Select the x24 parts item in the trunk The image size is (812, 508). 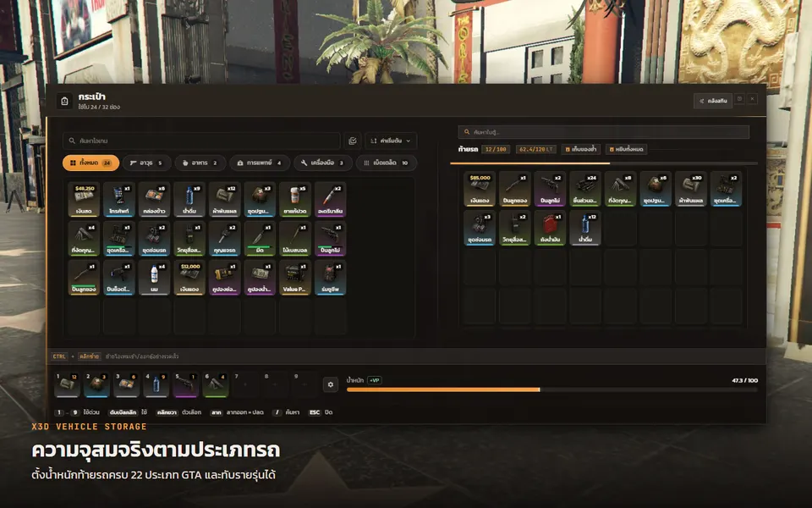click(x=585, y=189)
